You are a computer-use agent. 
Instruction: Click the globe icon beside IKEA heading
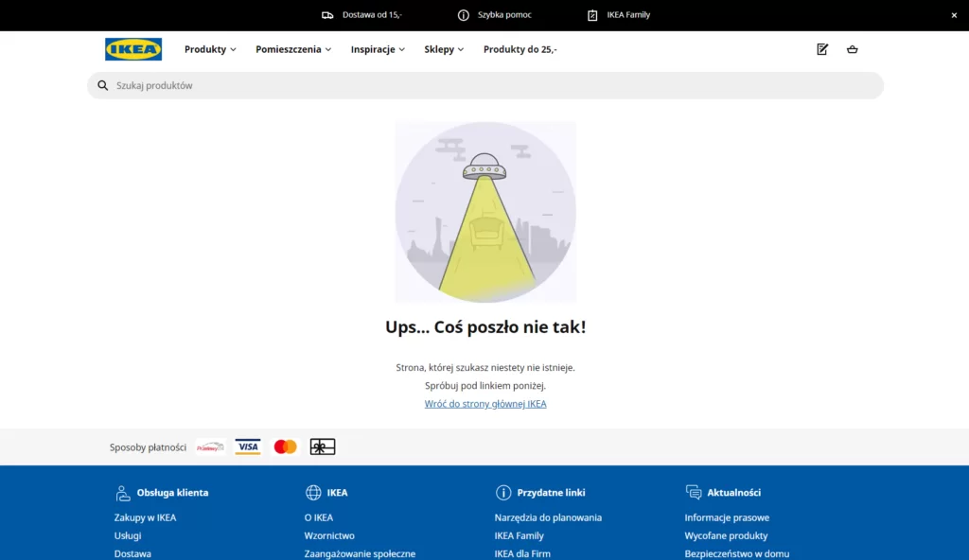click(x=313, y=493)
